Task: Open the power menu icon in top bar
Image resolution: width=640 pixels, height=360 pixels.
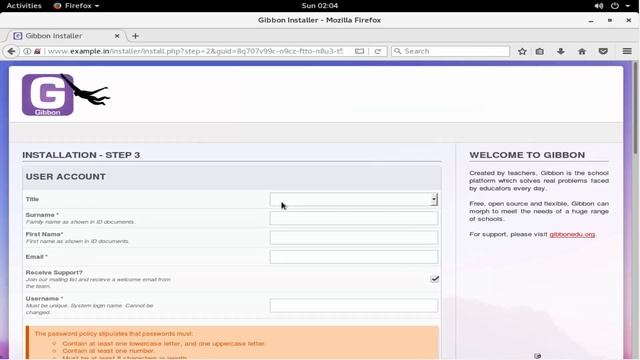Action: point(615,6)
